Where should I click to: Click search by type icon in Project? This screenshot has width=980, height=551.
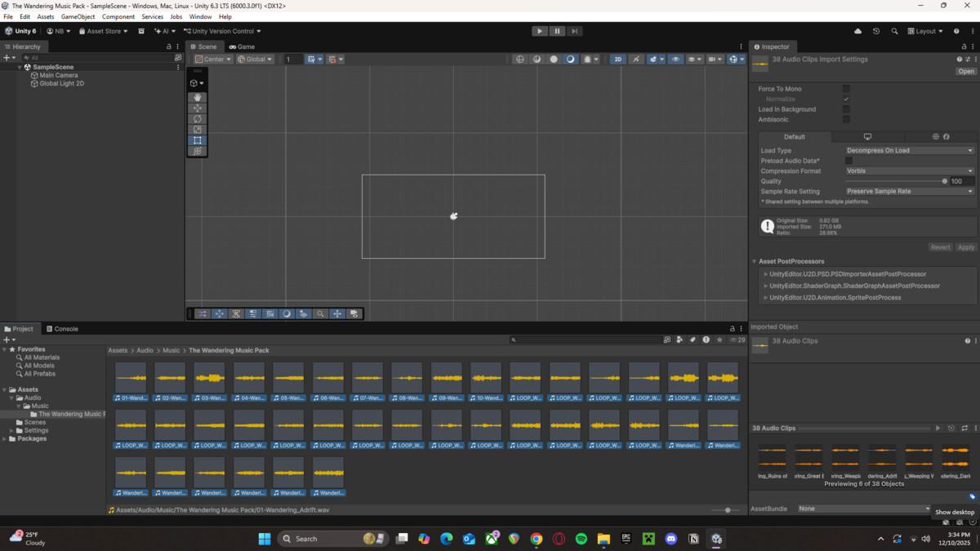click(x=679, y=340)
